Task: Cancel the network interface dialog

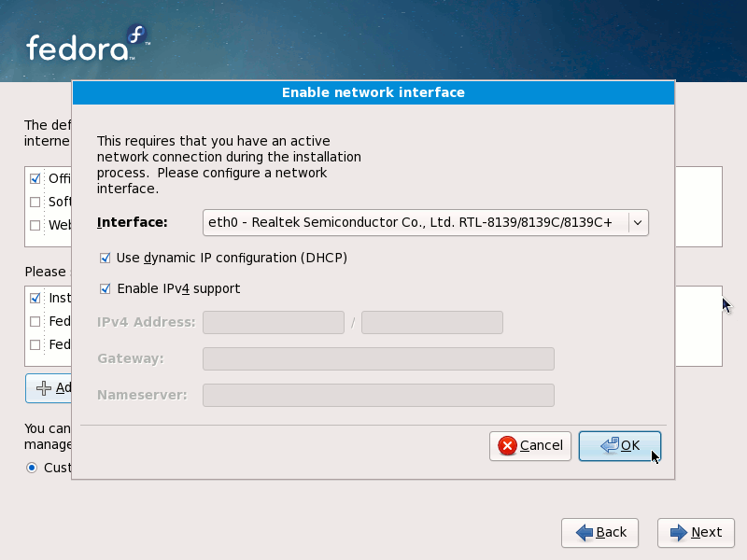Action: click(529, 446)
